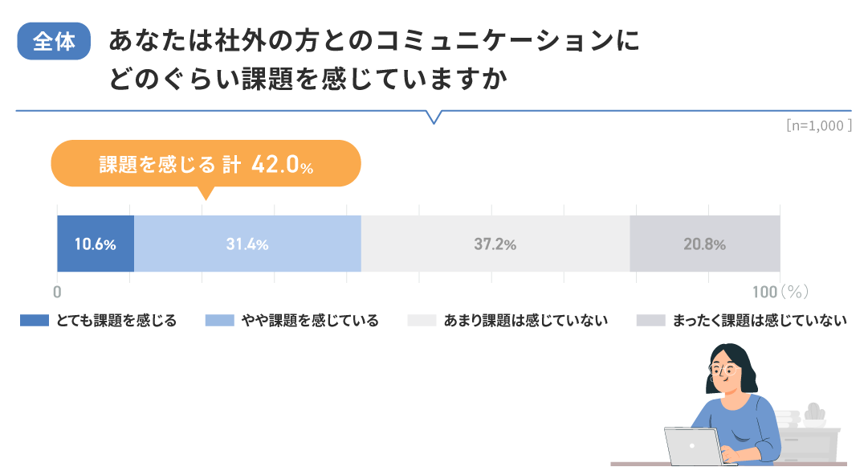Click the あまり課題は感じていない legend label

526,321
